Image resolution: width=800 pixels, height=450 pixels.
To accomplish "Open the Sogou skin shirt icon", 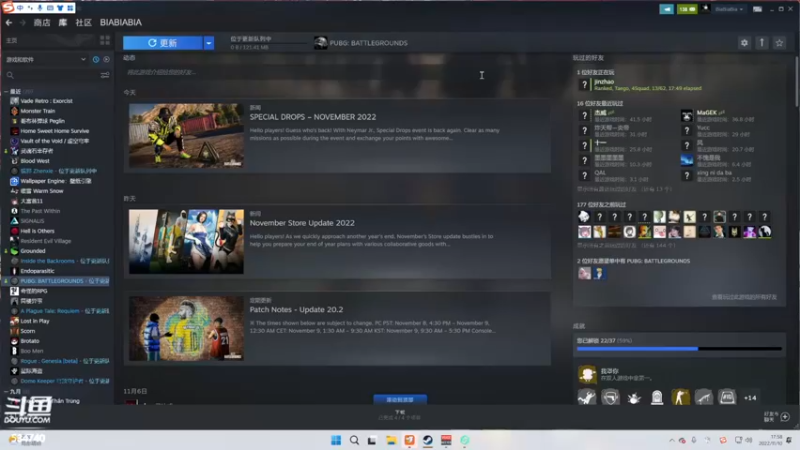I will [60, 8].
